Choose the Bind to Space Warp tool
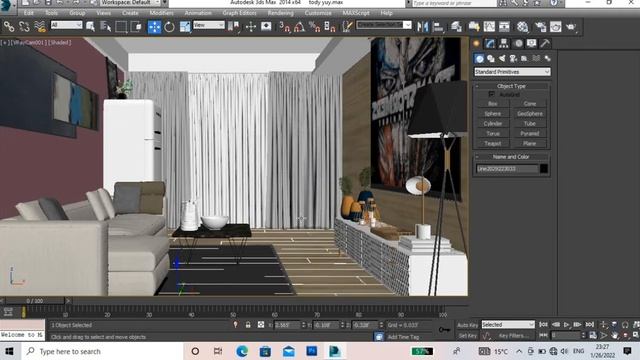This screenshot has width=640, height=360. click(x=40, y=27)
